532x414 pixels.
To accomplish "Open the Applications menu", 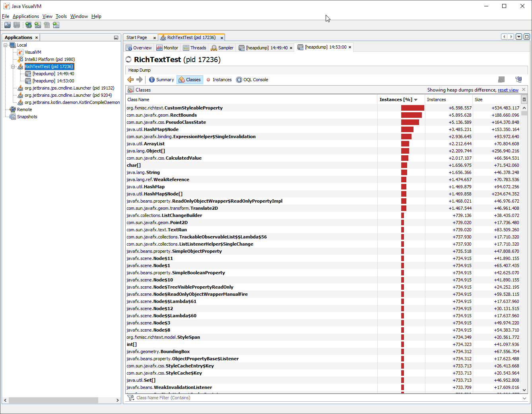I will 26,16.
